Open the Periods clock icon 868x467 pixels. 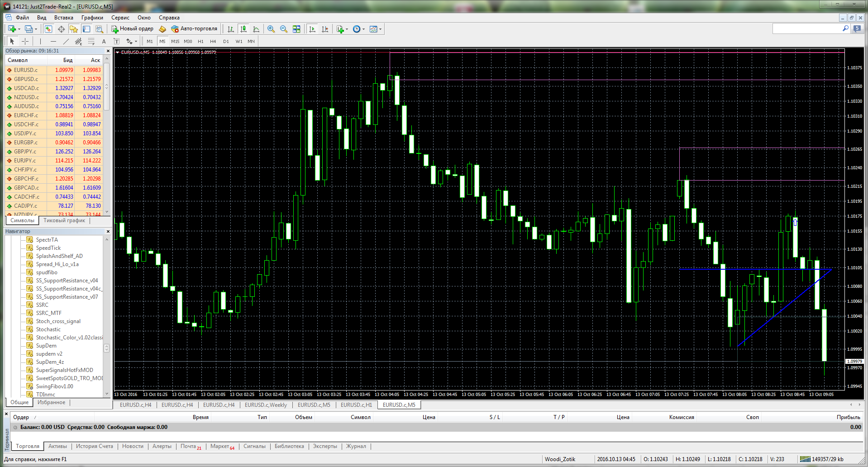pos(357,29)
